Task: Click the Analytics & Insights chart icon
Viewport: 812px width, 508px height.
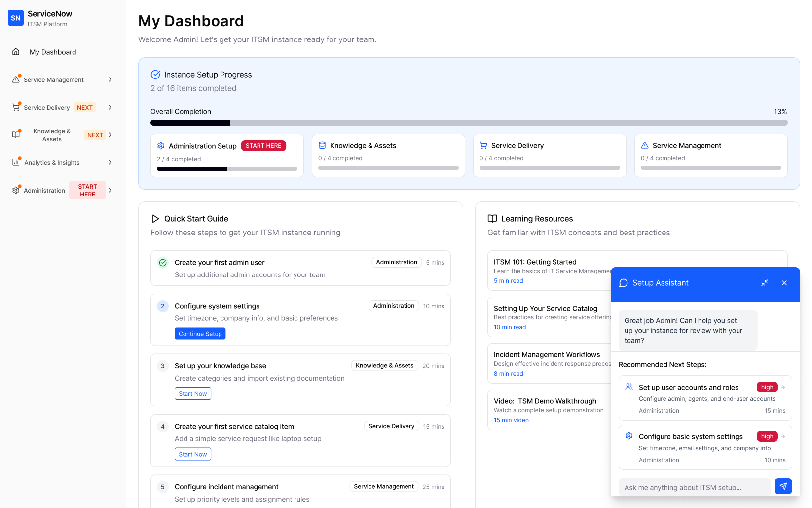Action: 16,162
